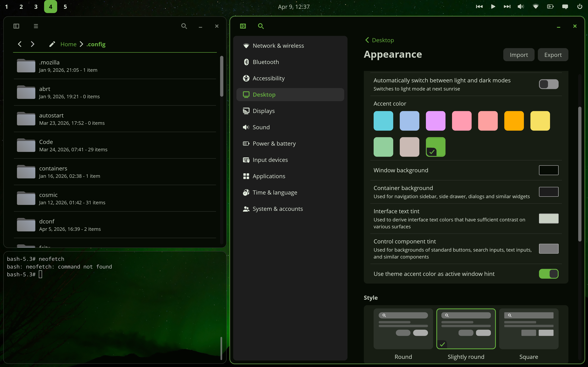588x367 pixels.
Task: Open search in the Settings window
Action: click(x=261, y=26)
